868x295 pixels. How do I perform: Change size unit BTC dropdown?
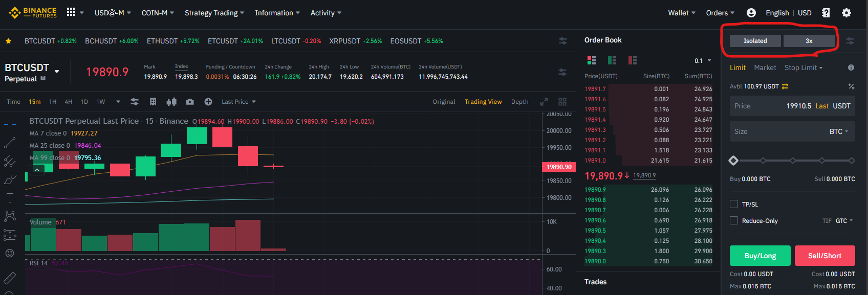(839, 131)
